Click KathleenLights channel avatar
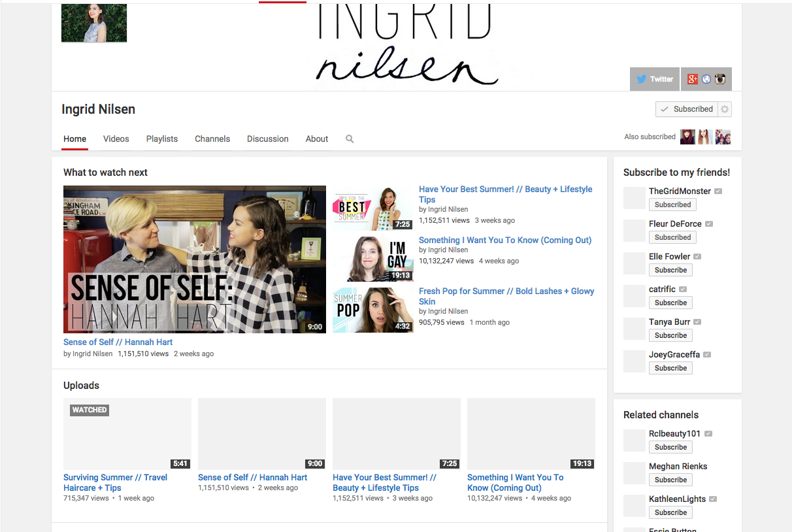The image size is (792, 532). click(635, 506)
